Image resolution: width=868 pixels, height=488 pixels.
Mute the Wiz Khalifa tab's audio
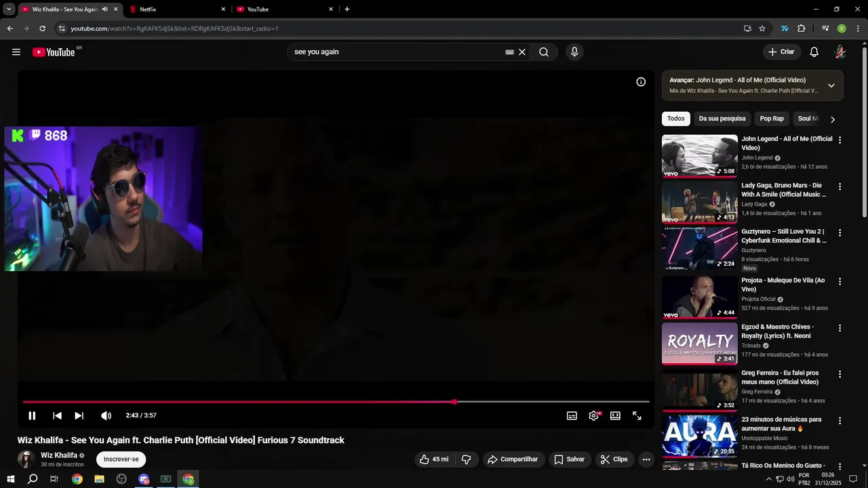point(104,9)
